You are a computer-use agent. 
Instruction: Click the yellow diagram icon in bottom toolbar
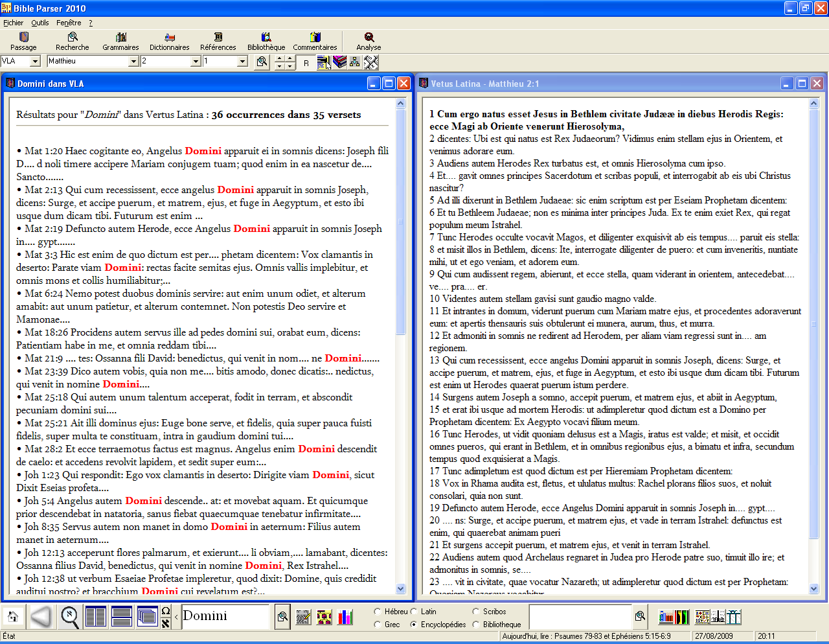tap(324, 617)
